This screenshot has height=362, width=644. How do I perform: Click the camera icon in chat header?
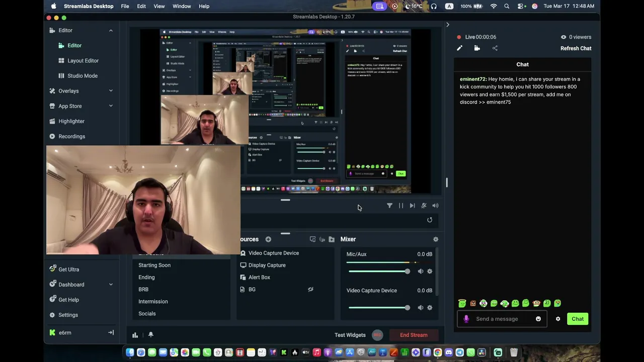coord(477,48)
